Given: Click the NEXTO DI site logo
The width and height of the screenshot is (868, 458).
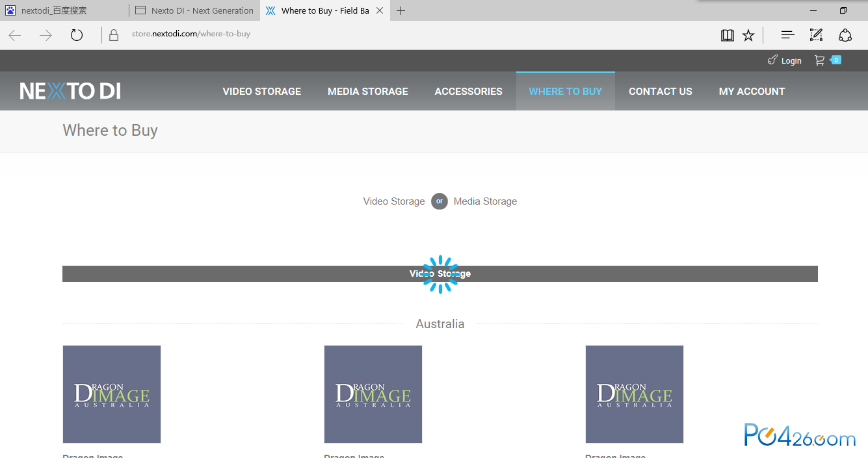Looking at the screenshot, I should pyautogui.click(x=70, y=91).
